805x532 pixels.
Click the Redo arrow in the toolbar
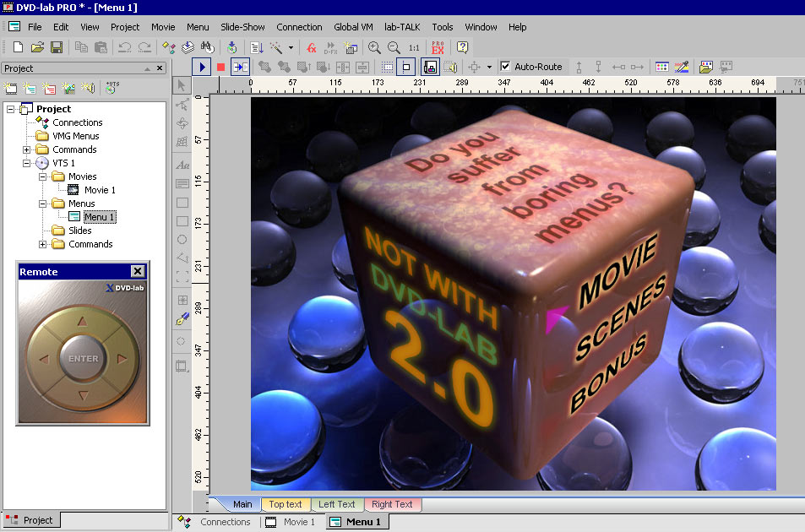coord(144,47)
